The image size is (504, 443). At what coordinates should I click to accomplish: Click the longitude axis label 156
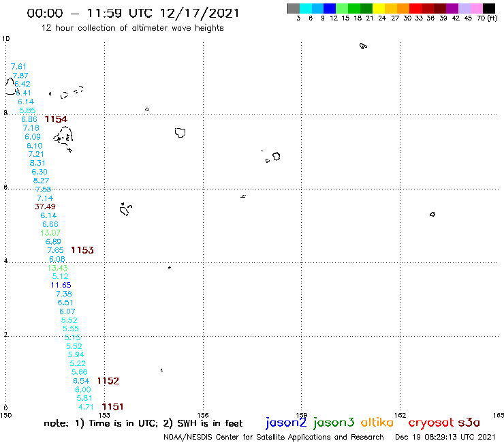click(203, 415)
